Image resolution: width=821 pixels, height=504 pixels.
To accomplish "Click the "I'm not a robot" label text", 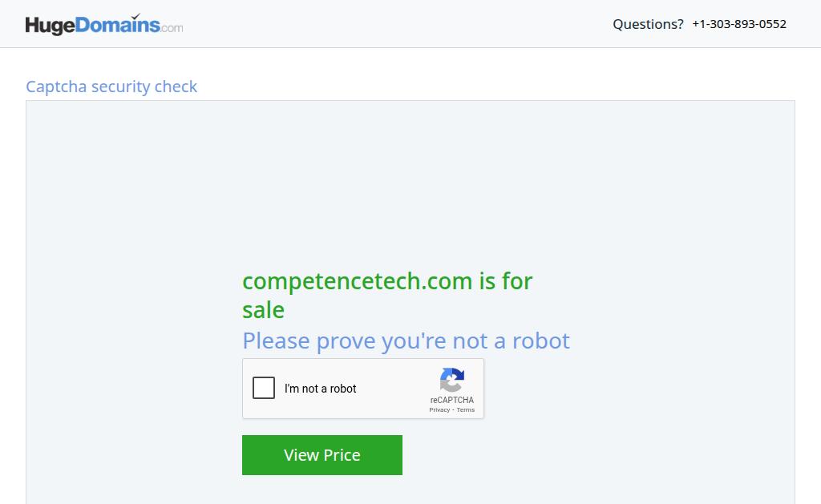I will 321,389.
